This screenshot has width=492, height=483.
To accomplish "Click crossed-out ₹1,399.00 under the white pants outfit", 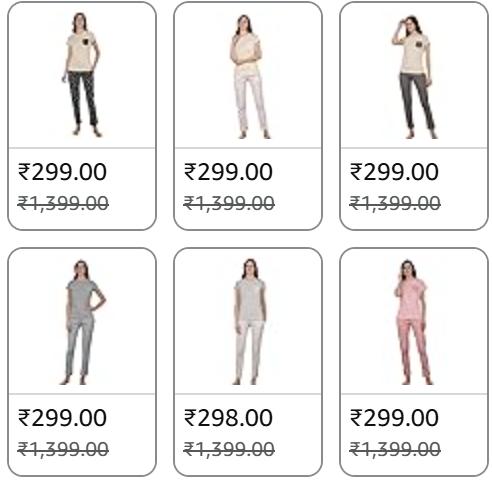I will [229, 203].
